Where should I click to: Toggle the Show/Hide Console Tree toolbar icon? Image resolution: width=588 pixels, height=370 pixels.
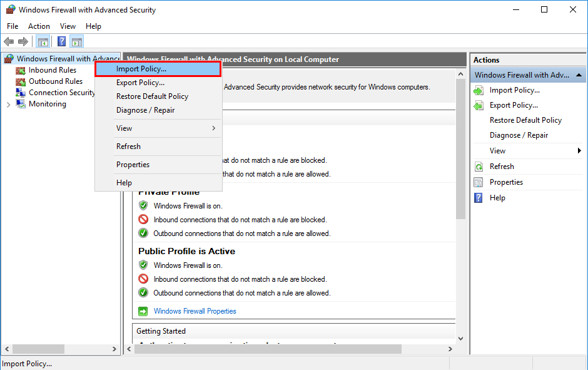pos(43,42)
